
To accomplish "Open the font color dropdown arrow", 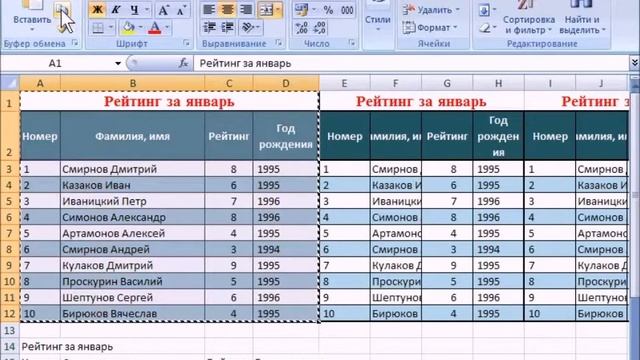I will pyautogui.click(x=167, y=28).
